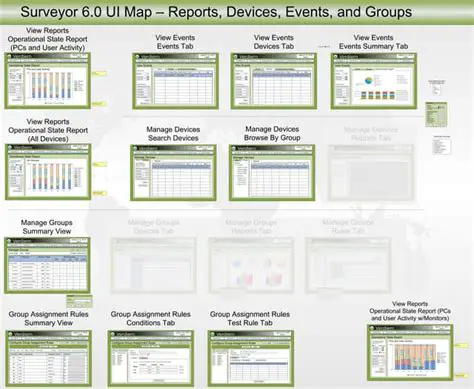474x389 pixels.
Task: Click the "Operational State Report (All Devices)" label
Action: [48, 130]
